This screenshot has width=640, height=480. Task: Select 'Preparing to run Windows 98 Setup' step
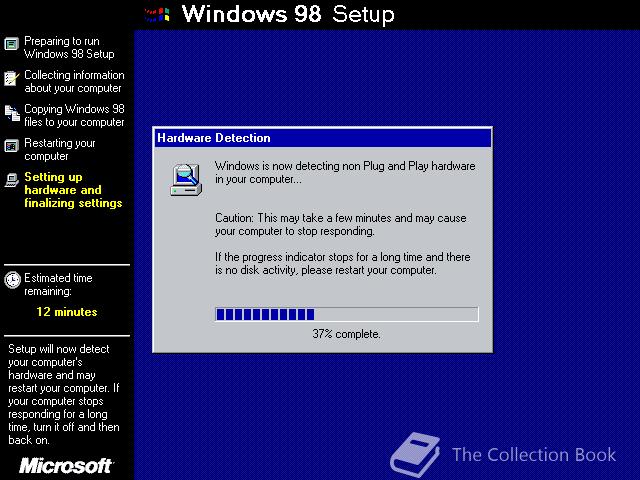tap(69, 47)
